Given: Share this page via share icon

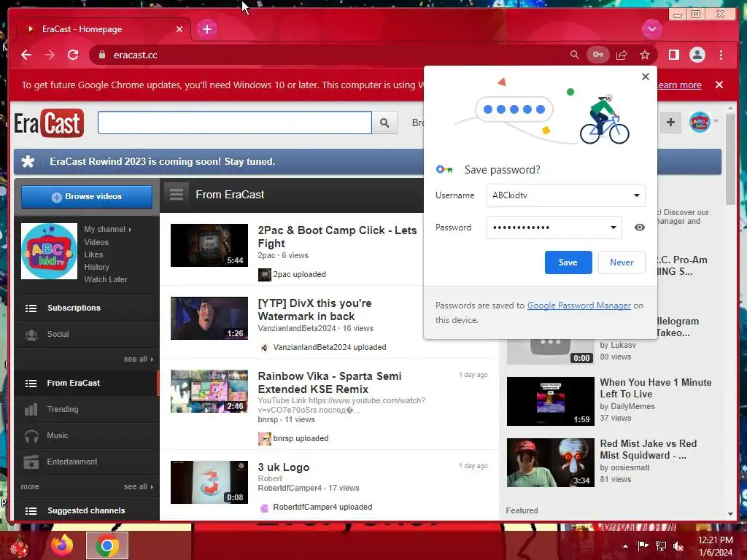Looking at the screenshot, I should [x=622, y=55].
